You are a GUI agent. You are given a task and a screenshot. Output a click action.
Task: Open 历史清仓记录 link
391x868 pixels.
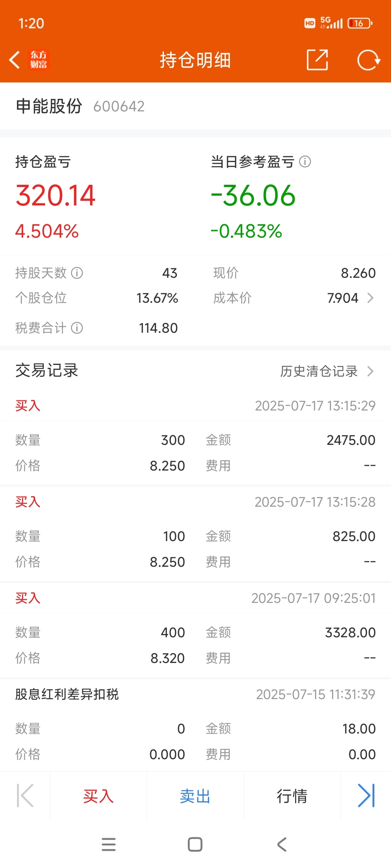tap(319, 371)
